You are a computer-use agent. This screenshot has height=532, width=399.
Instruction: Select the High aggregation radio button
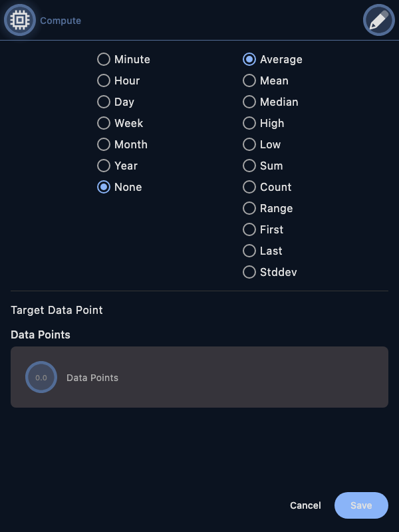coord(249,123)
